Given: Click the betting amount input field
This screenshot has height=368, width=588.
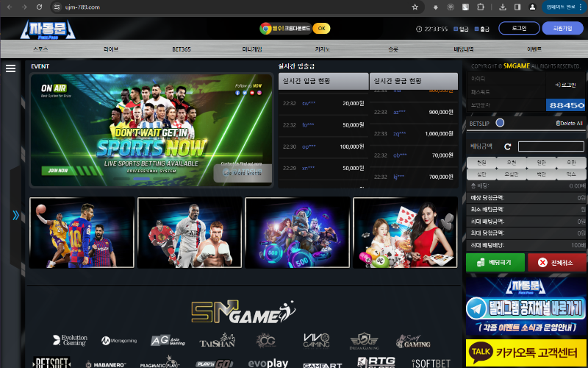Looking at the screenshot, I should click(x=550, y=146).
